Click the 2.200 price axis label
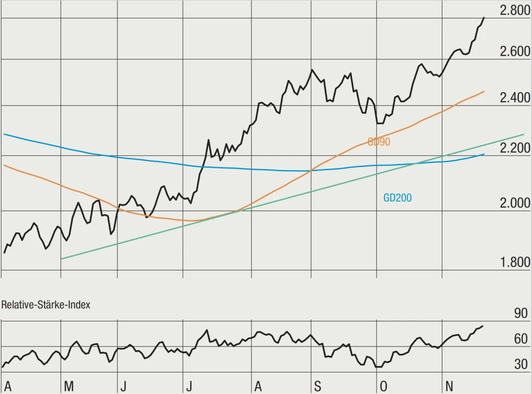 point(515,147)
